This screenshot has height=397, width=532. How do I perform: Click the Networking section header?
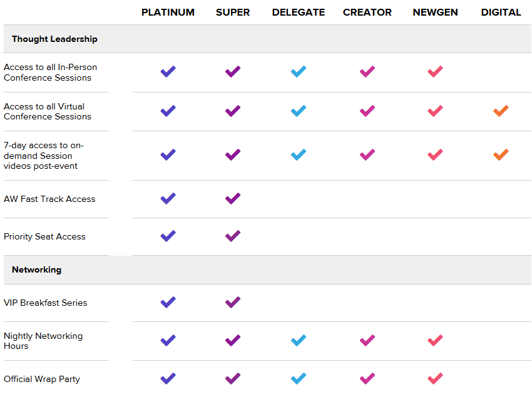point(36,269)
